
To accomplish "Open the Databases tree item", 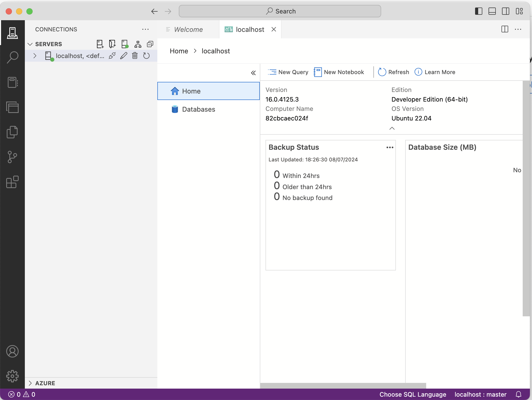I will pyautogui.click(x=198, y=109).
